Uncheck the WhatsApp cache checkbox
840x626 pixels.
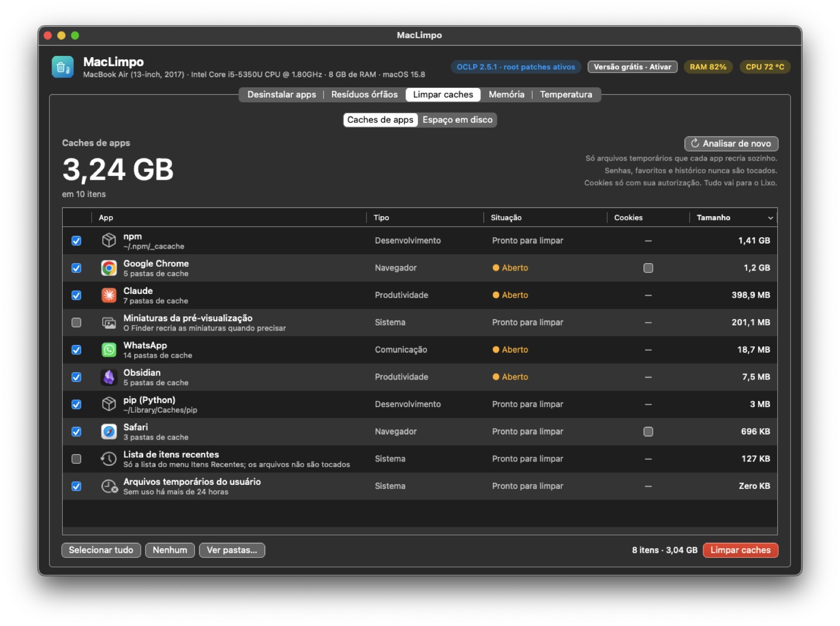[77, 350]
